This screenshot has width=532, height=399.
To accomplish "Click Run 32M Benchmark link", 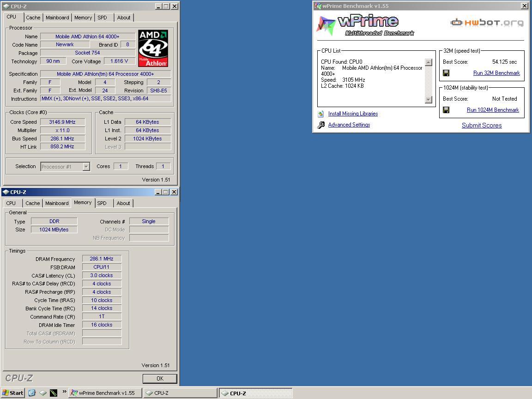I will (496, 73).
